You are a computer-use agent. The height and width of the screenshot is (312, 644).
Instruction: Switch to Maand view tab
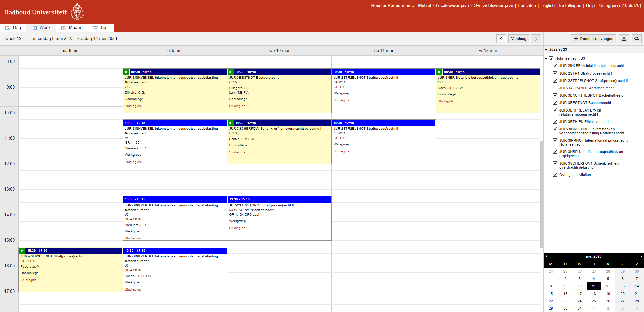click(72, 28)
